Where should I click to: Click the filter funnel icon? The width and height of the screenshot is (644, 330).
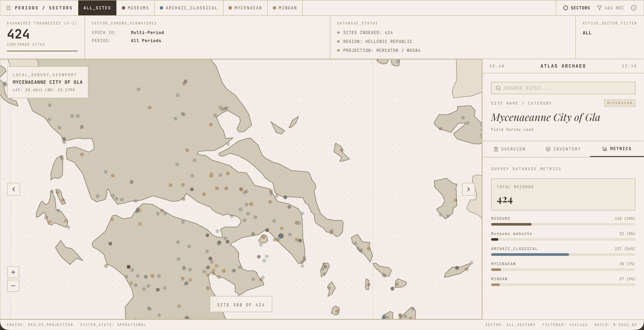pyautogui.click(x=599, y=8)
